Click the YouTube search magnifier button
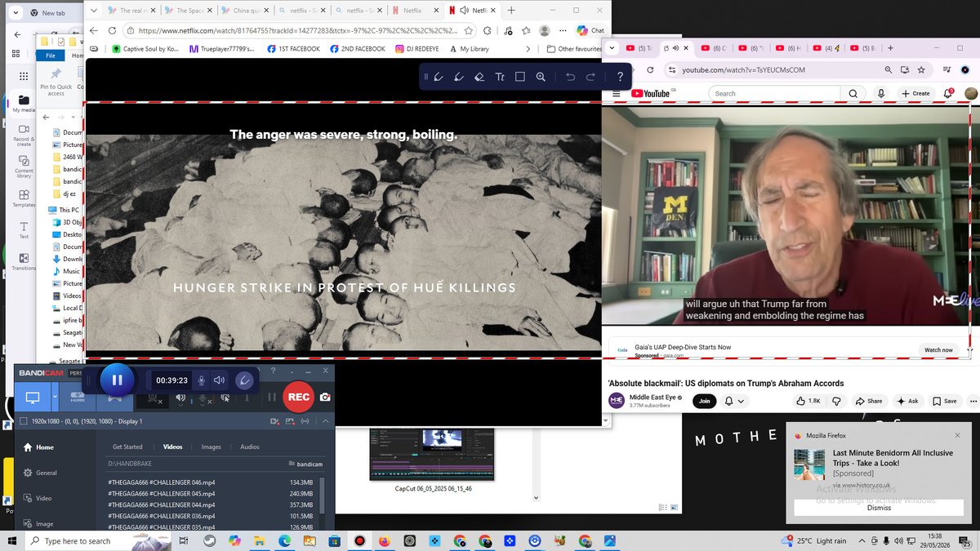Viewport: 980px width, 551px height. point(853,94)
